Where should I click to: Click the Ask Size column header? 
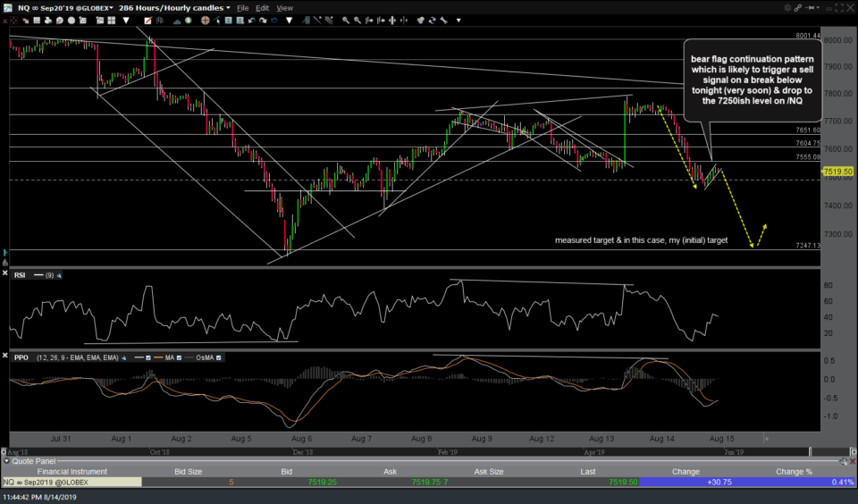(489, 472)
